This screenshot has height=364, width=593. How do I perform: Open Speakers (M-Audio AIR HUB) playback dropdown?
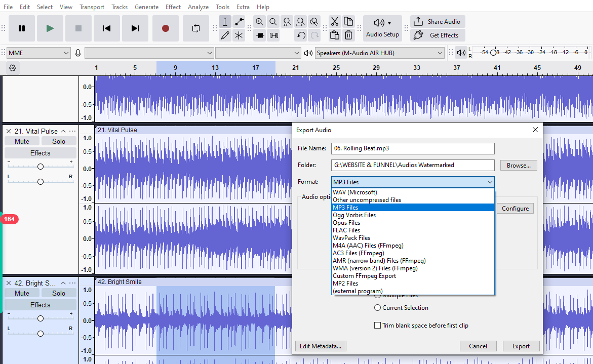coord(379,53)
